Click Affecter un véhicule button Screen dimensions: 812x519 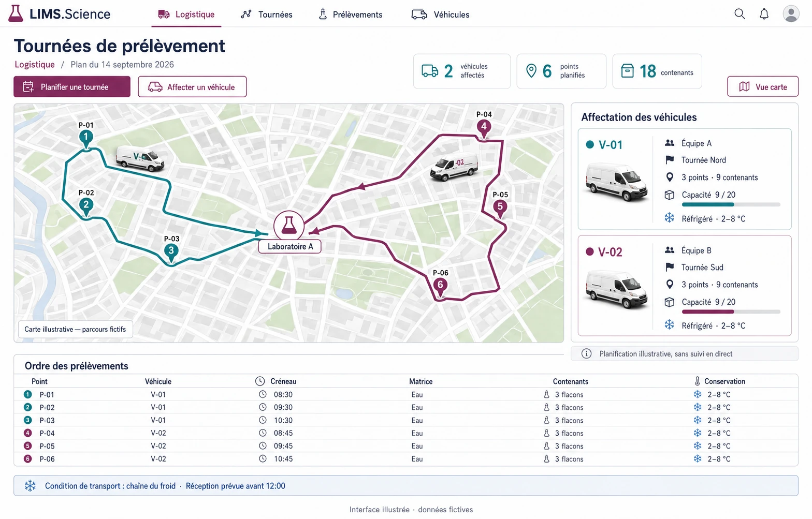192,87
